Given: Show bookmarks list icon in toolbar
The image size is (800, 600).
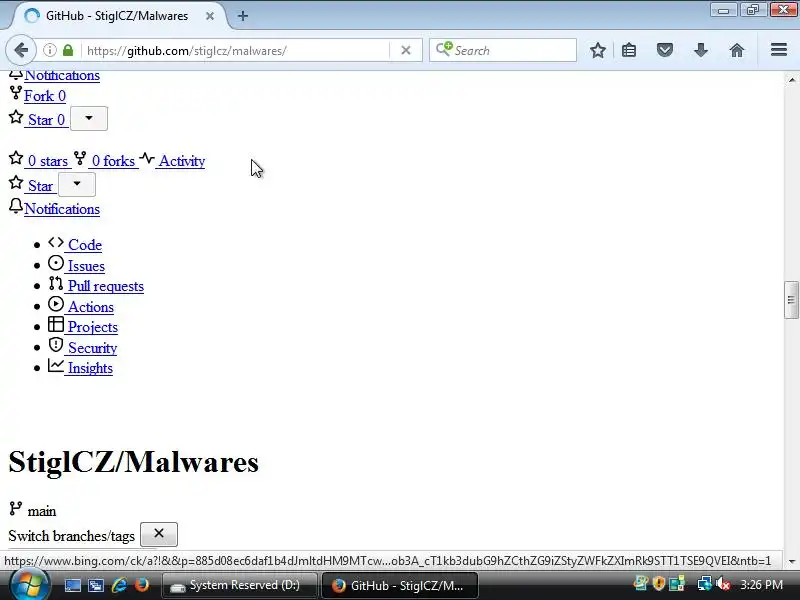Looking at the screenshot, I should point(629,50).
